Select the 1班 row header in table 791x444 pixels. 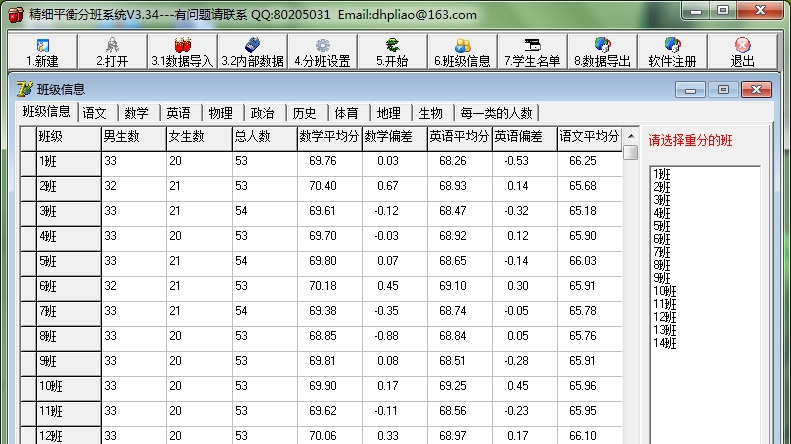tap(69, 164)
